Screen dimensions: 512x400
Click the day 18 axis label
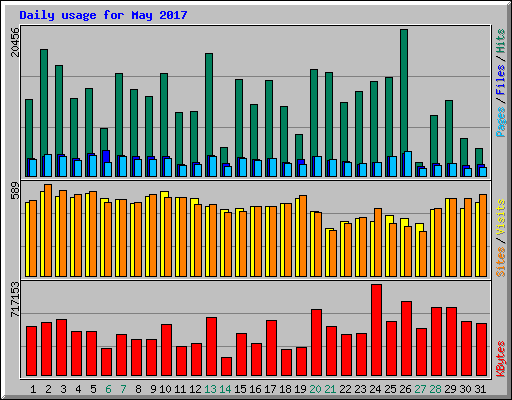285,389
